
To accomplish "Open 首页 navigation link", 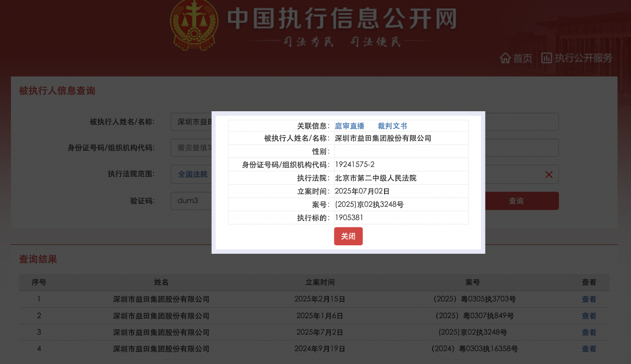I will coord(523,58).
